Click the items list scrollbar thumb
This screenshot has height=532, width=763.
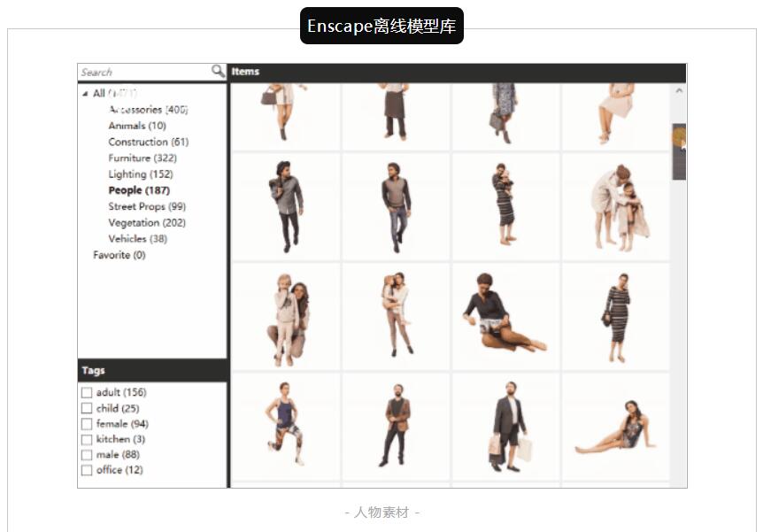679,152
